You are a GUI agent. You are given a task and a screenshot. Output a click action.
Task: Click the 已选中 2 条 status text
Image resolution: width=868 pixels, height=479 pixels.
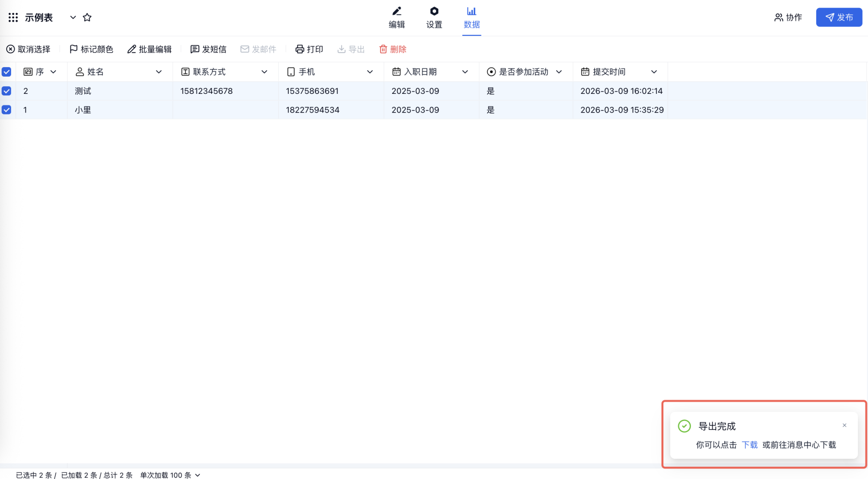tap(34, 475)
